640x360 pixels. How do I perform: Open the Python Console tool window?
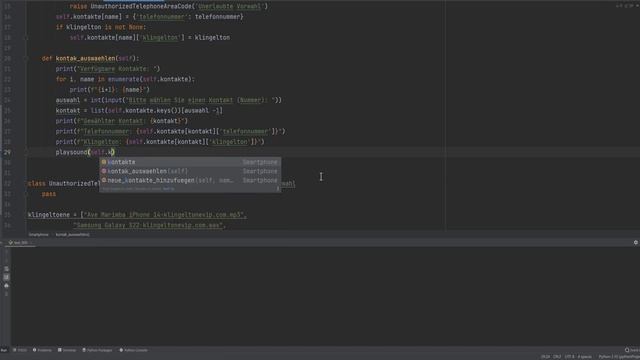pyautogui.click(x=133, y=350)
